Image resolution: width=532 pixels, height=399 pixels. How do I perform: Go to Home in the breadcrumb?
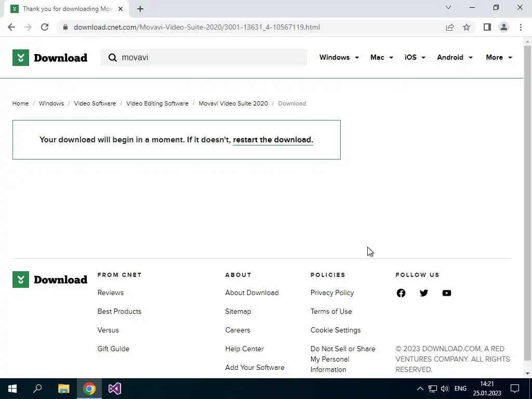(x=20, y=103)
